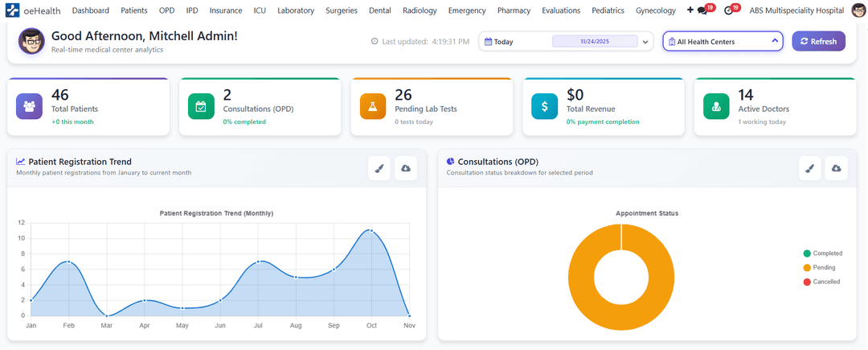Screen dimensions: 868x350
Task: Click the '0% completed' text
Action: (244, 121)
